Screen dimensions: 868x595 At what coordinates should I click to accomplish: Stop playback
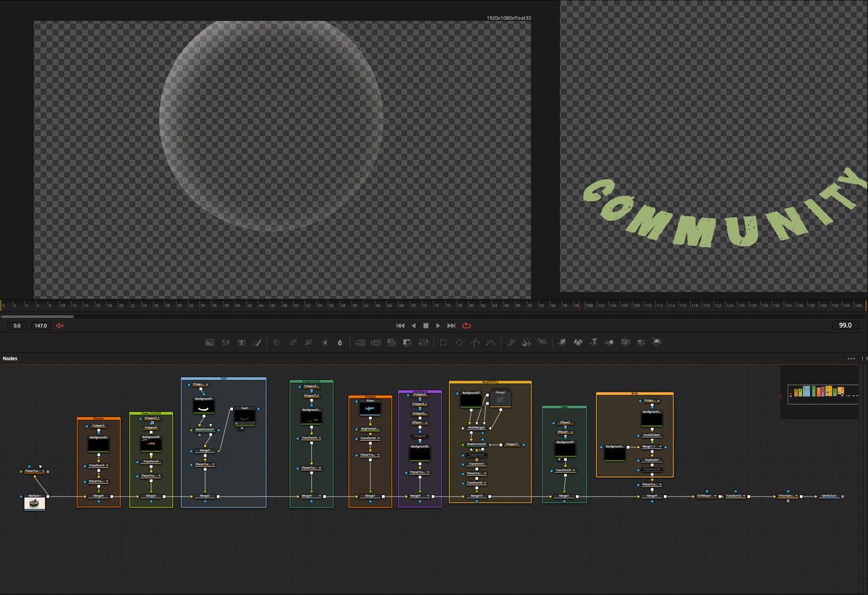(x=426, y=326)
